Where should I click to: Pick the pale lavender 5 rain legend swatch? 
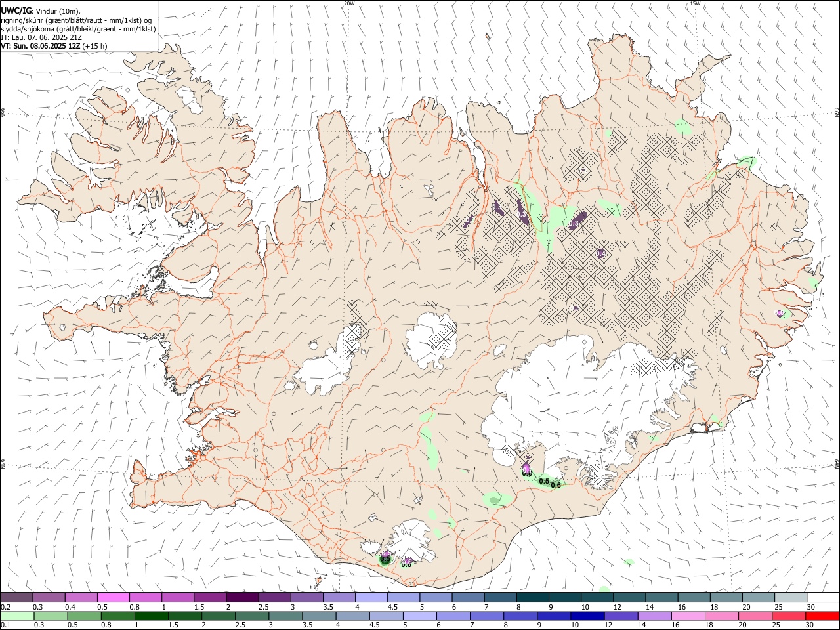point(419,616)
